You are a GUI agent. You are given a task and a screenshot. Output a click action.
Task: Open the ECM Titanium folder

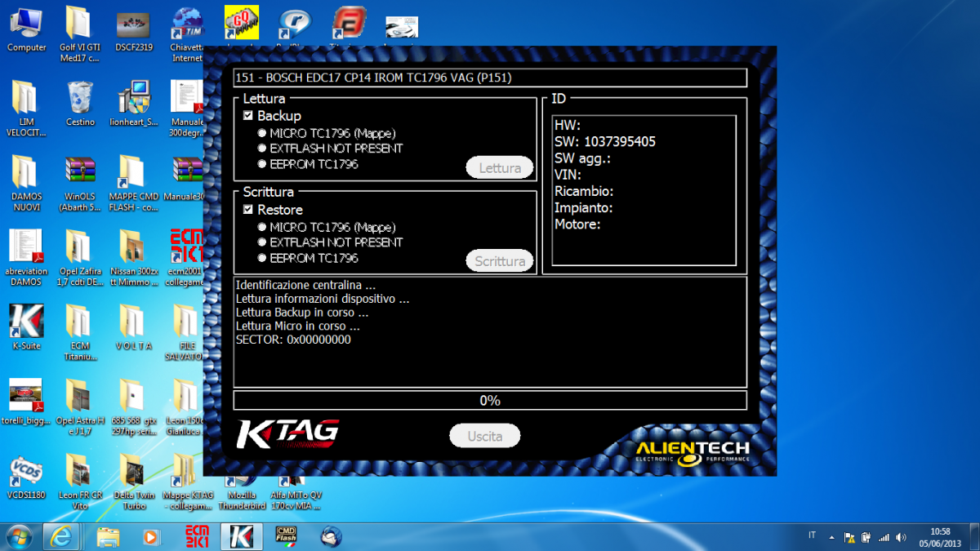pyautogui.click(x=80, y=332)
